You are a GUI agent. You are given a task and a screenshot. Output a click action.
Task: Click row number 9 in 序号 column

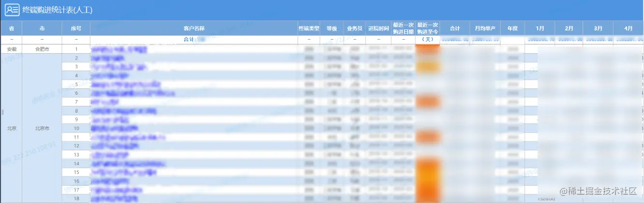coord(76,119)
